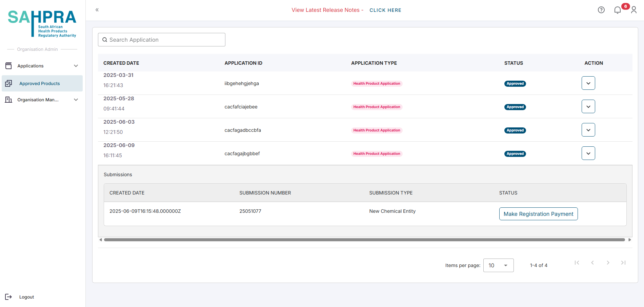Toggle action chevron for application cacfagajbgbbef

588,153
